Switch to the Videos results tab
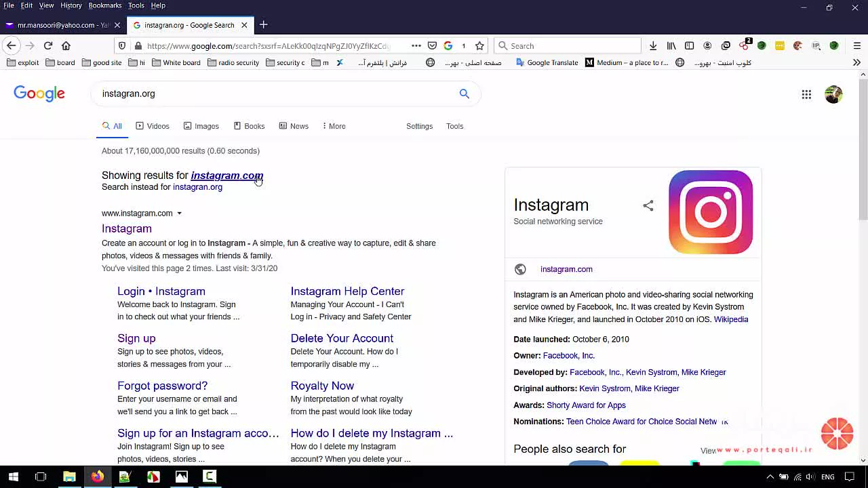868x488 pixels. [153, 126]
